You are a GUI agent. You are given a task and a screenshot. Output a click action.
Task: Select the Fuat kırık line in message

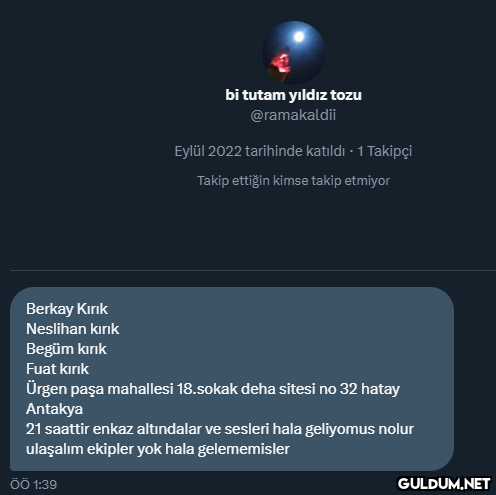(x=57, y=369)
